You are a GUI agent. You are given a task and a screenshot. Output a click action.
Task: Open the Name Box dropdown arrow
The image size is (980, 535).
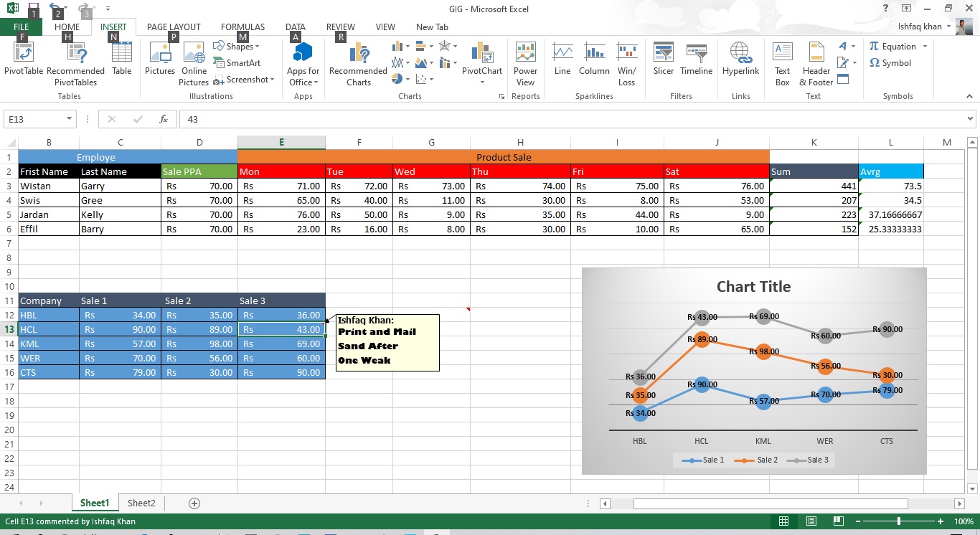point(70,119)
